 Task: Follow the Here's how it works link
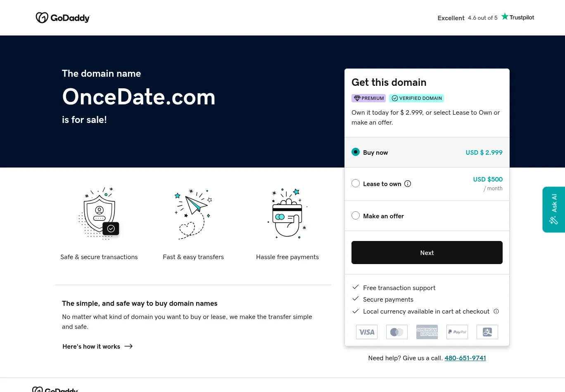point(97,347)
